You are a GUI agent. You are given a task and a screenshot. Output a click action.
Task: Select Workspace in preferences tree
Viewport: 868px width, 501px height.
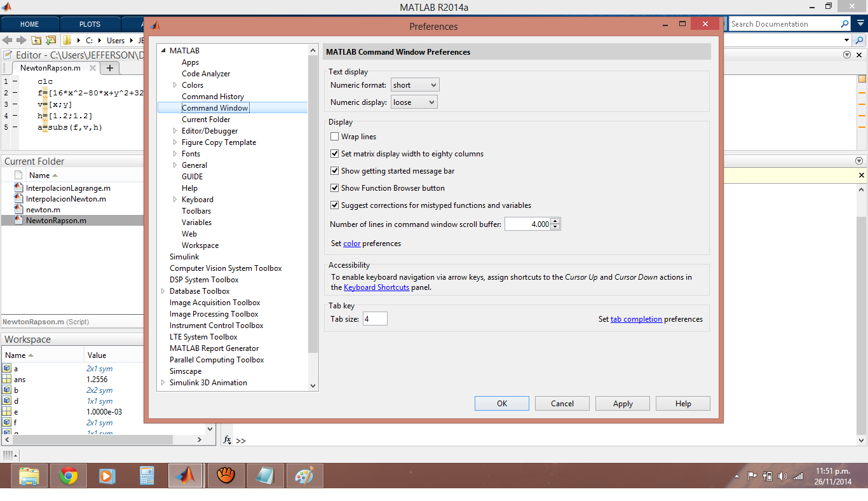[200, 245]
